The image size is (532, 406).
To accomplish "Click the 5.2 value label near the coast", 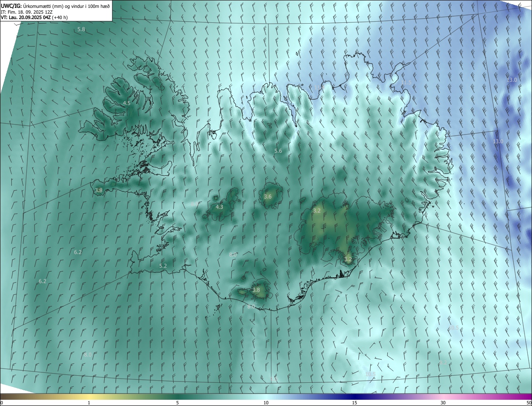I will [x=163, y=266].
